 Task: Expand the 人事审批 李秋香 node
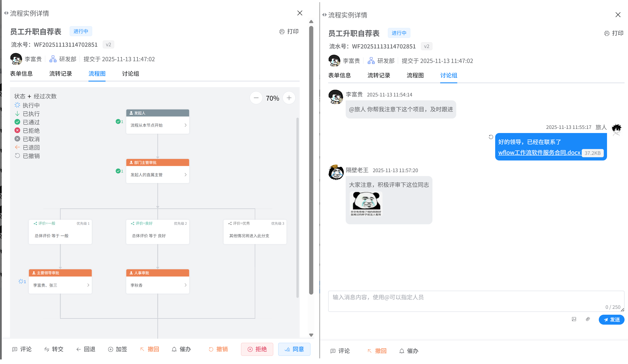coord(185,285)
